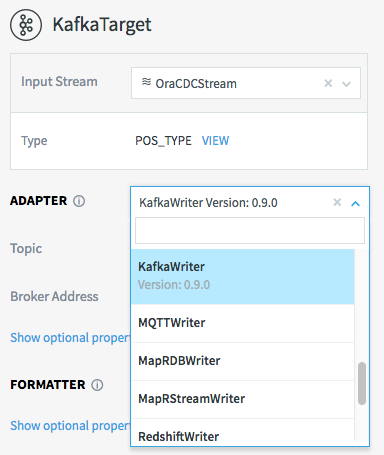Click the Topic field label

[26, 249]
